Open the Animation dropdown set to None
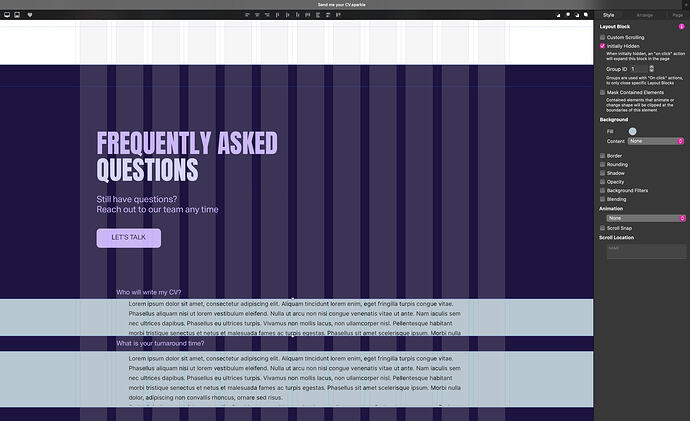 coord(646,218)
